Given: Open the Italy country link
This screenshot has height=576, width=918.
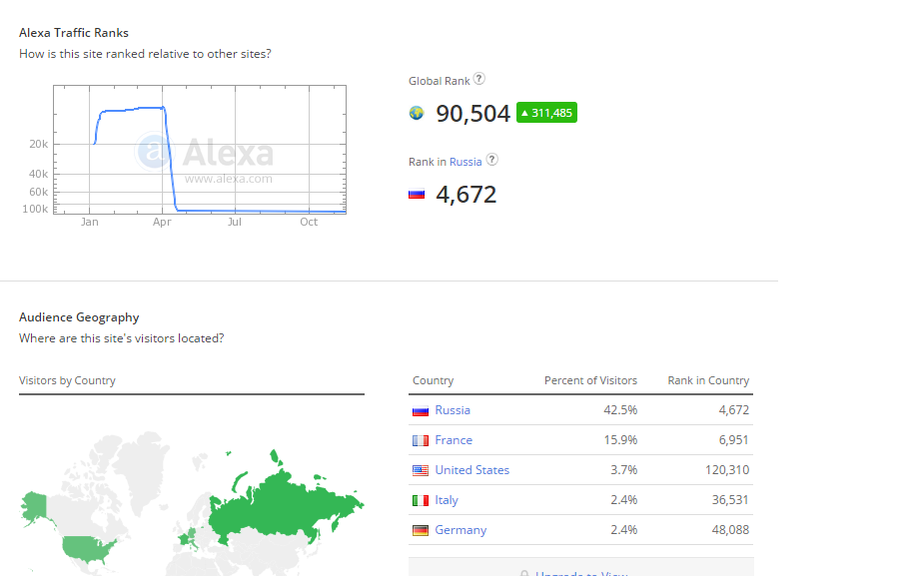Looking at the screenshot, I should click(447, 500).
